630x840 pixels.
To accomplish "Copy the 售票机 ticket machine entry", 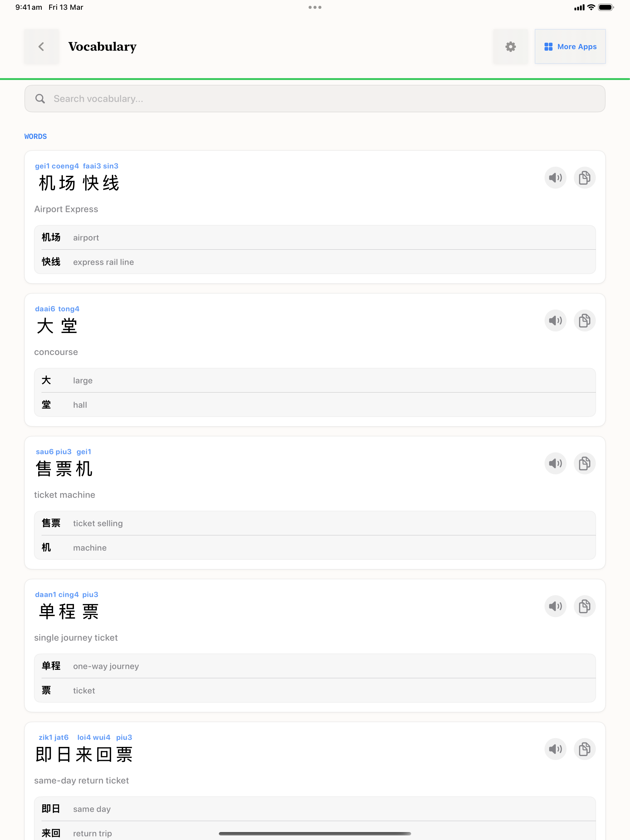I will tap(584, 463).
